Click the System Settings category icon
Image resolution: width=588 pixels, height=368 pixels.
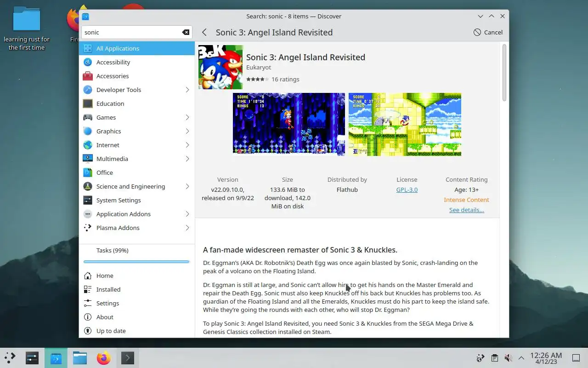tap(88, 200)
